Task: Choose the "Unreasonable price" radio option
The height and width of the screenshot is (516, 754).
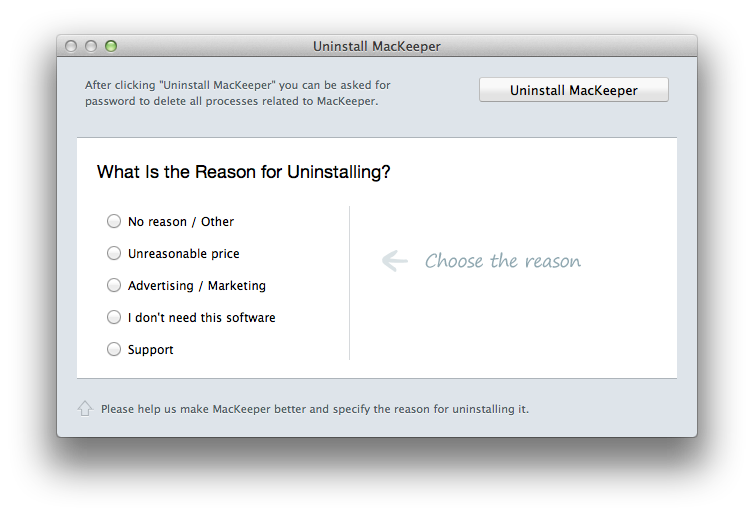Action: tap(114, 253)
